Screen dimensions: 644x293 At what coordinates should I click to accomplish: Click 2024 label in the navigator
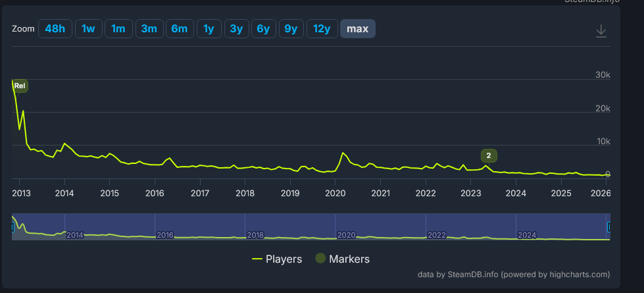point(526,235)
